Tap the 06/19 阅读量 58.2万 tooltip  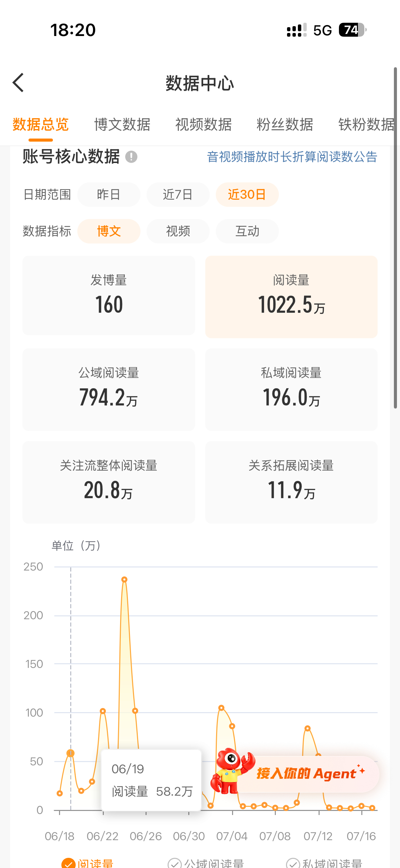[x=151, y=780]
